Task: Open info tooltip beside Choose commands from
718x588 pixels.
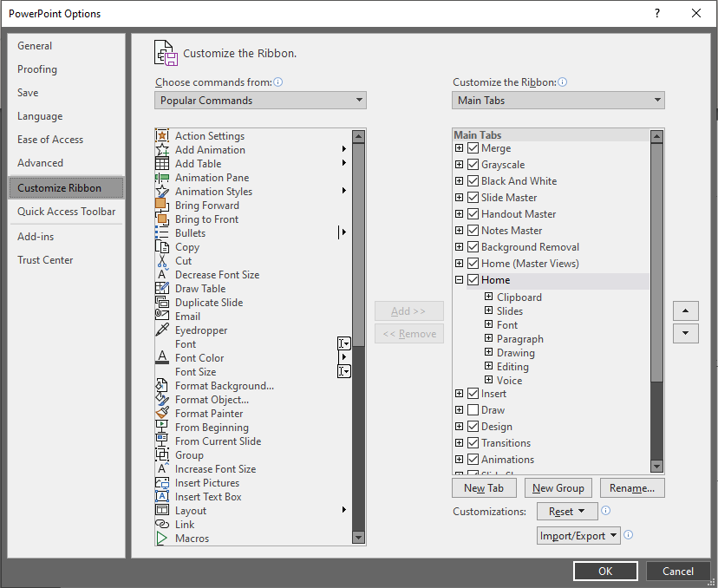Action: click(278, 82)
